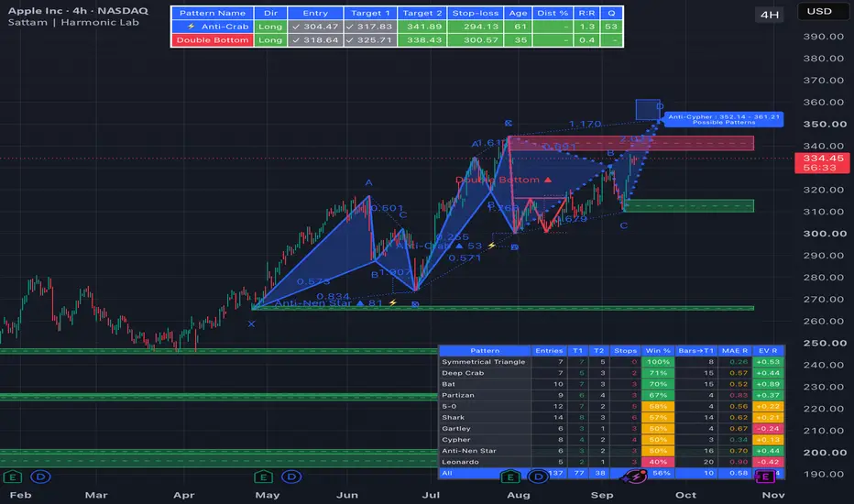
Task: Click the purple upcoming earnings E marker
Action: click(765, 477)
